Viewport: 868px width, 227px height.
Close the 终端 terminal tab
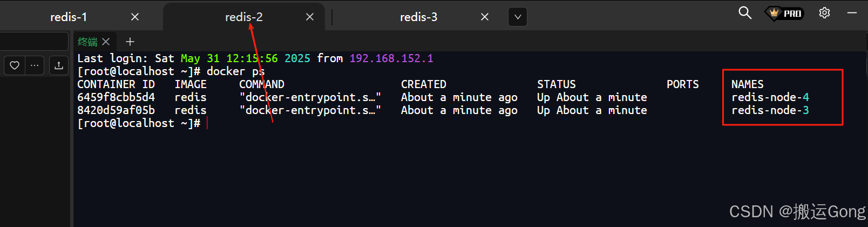coord(106,42)
